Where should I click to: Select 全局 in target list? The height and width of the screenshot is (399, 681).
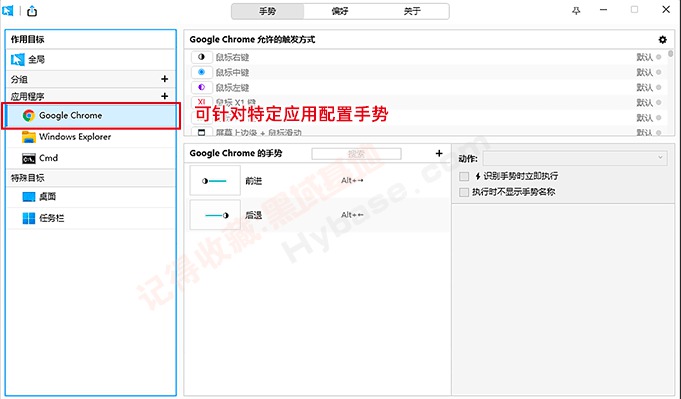pos(91,59)
